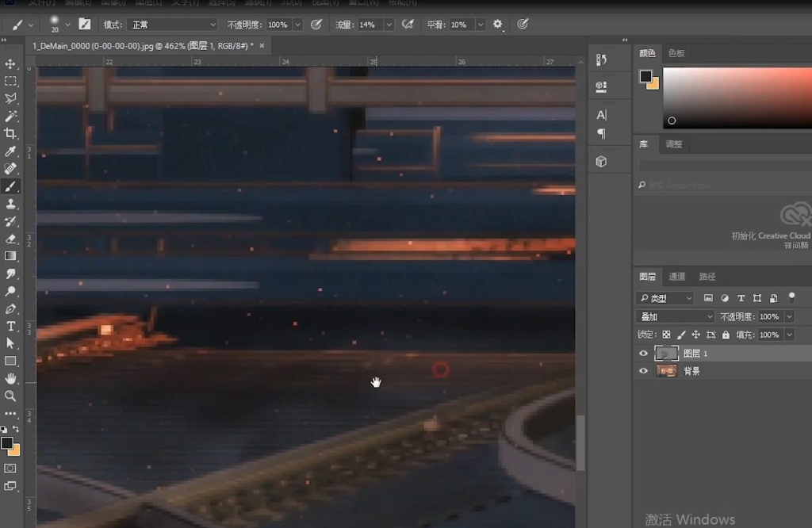The height and width of the screenshot is (528, 812).
Task: Open the brush opacity slider dropdown arrow
Action: 298,25
